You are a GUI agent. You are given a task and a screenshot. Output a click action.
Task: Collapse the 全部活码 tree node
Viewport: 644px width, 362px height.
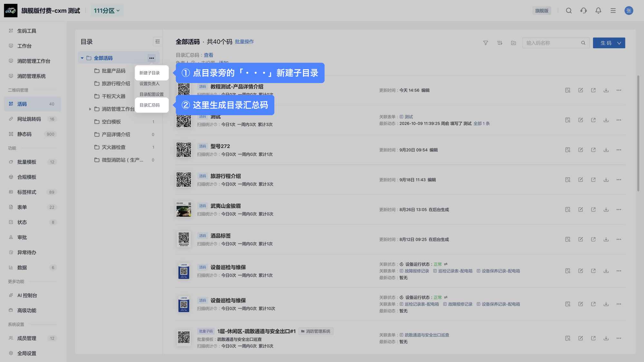pyautogui.click(x=82, y=58)
